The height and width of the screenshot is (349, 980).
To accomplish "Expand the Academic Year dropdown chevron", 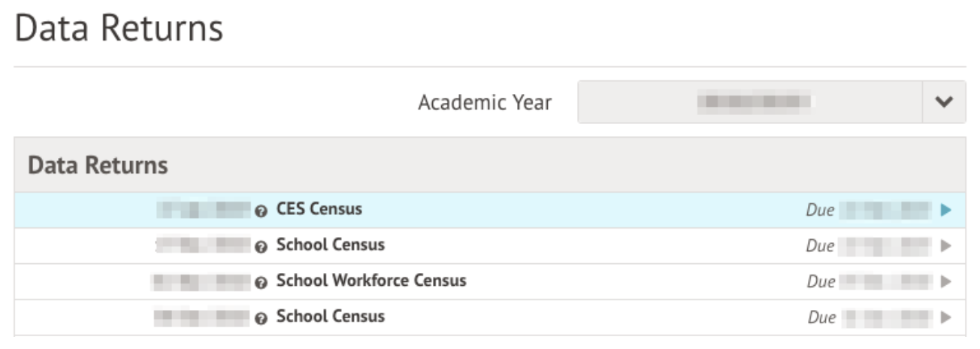I will pyautogui.click(x=944, y=102).
